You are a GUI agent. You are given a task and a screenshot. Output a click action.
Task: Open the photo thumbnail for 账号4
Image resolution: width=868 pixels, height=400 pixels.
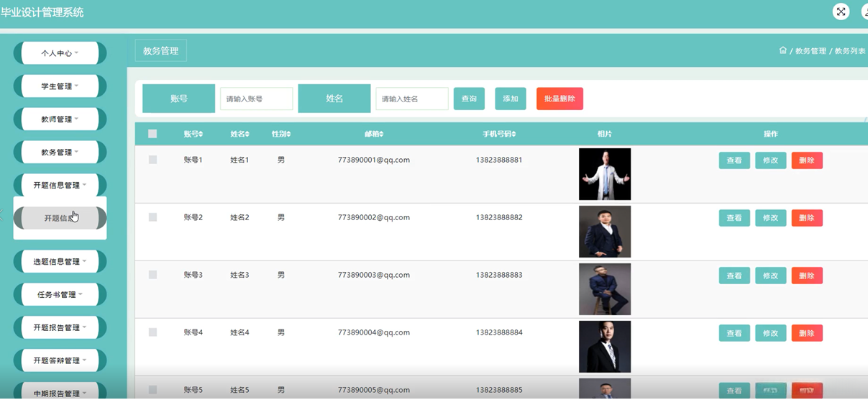(x=605, y=347)
